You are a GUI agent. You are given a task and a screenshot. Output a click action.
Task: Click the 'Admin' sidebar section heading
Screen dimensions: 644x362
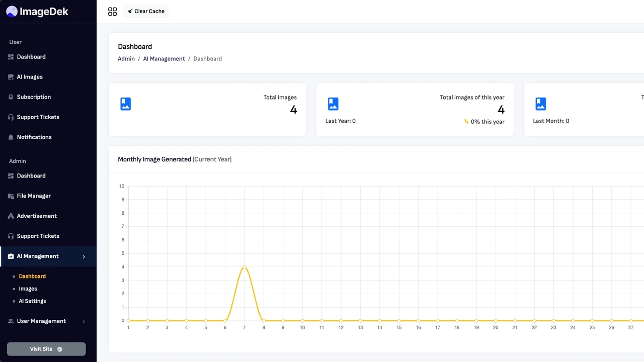coord(18,161)
